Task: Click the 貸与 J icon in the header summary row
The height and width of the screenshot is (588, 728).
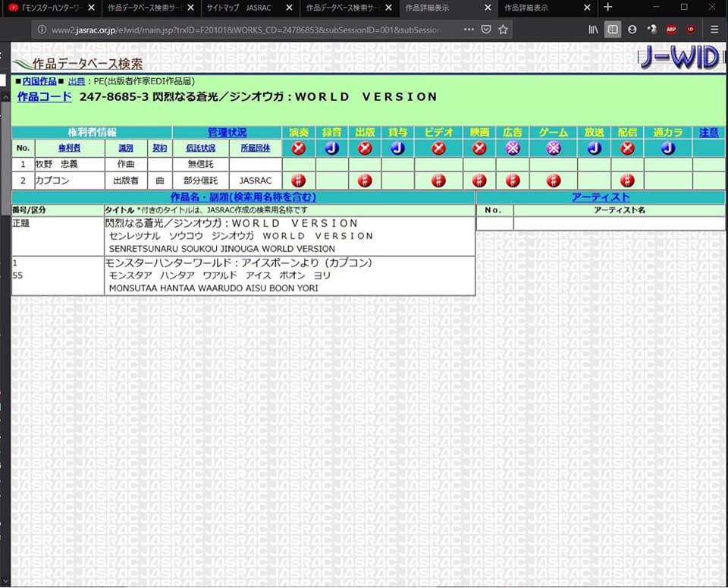Action: pos(398,148)
